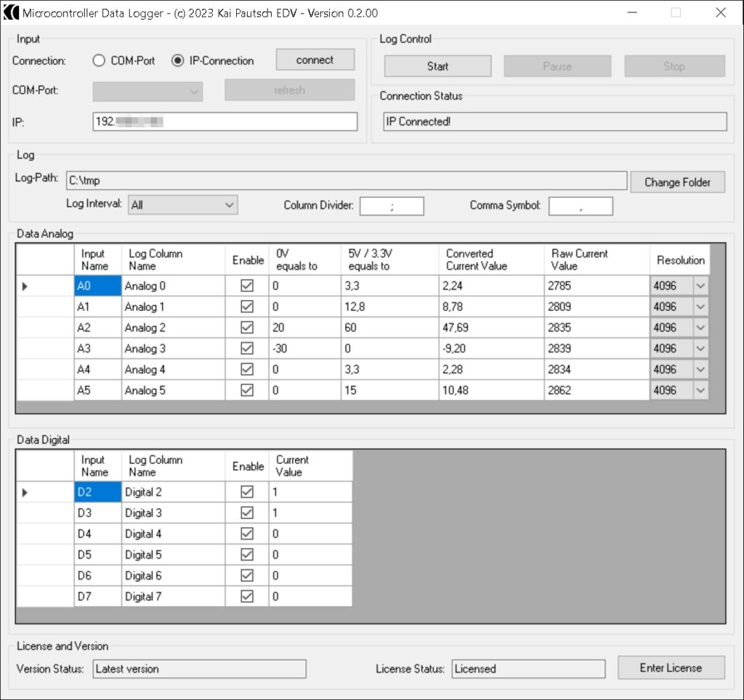
Task: Click the '-30' cell in A3 row
Action: (x=304, y=348)
